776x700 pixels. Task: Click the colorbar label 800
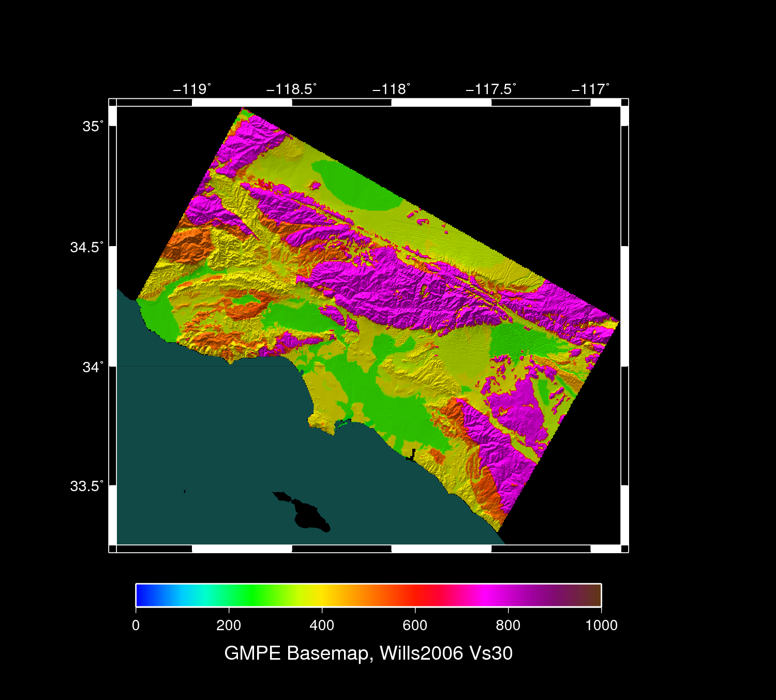pyautogui.click(x=508, y=626)
